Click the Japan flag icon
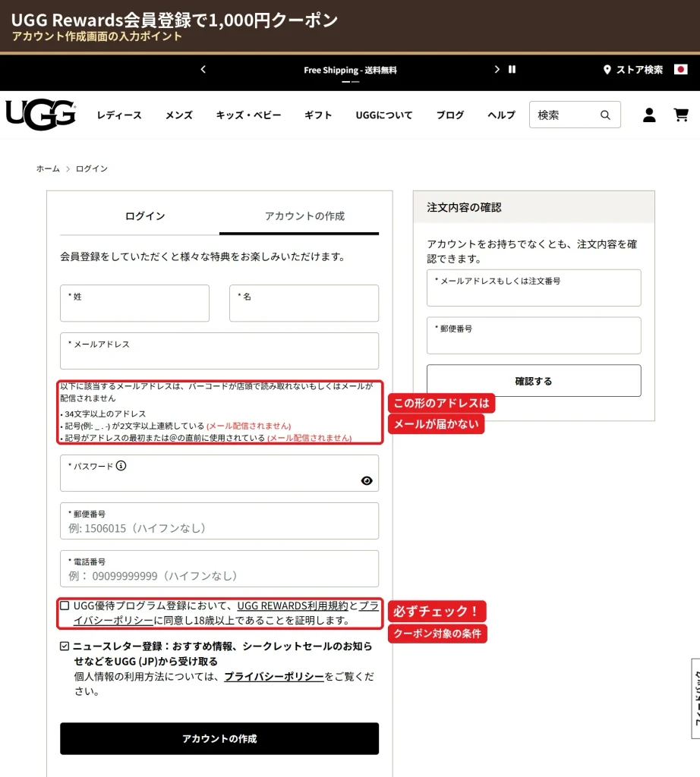 [681, 69]
